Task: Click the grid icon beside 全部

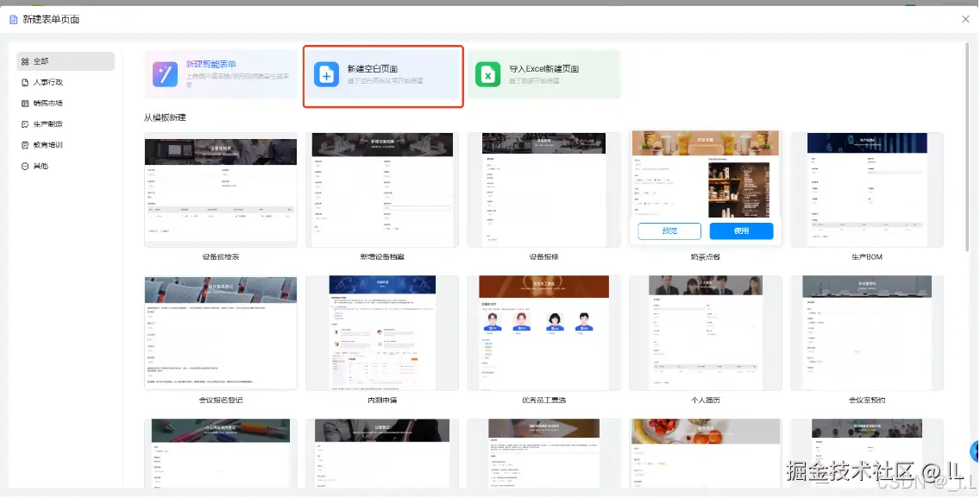Action: (25, 61)
